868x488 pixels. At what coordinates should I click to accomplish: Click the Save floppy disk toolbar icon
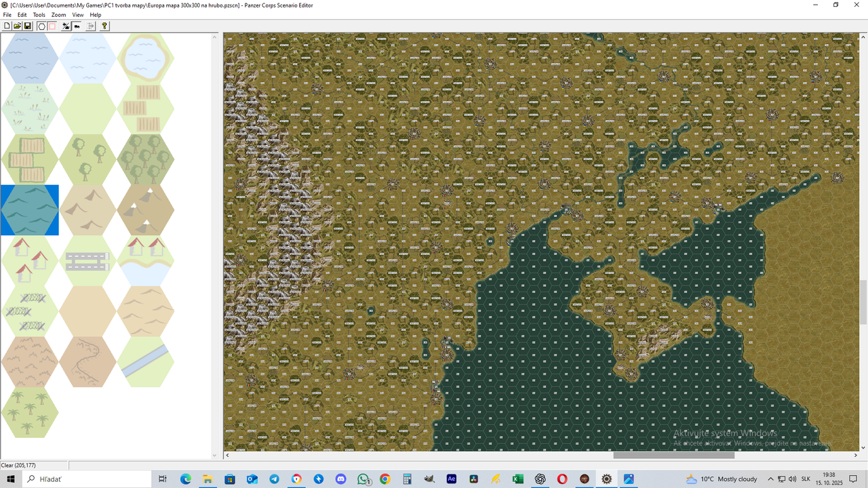click(28, 26)
